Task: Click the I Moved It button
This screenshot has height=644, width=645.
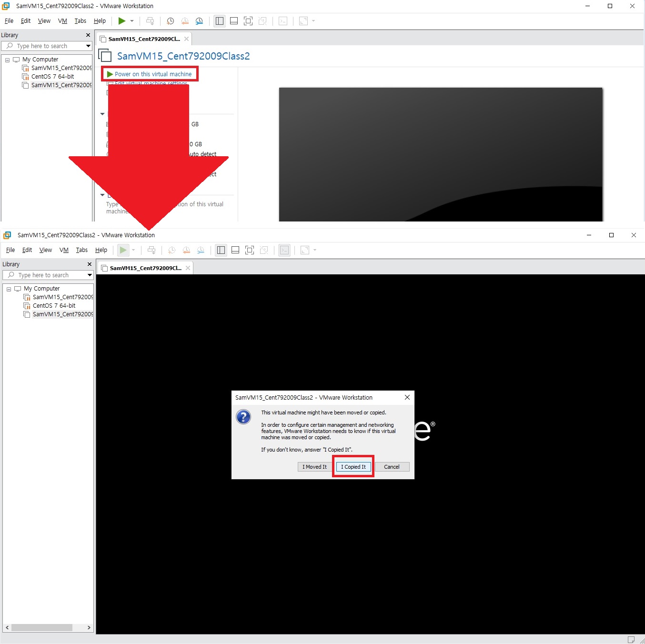Action: click(314, 467)
